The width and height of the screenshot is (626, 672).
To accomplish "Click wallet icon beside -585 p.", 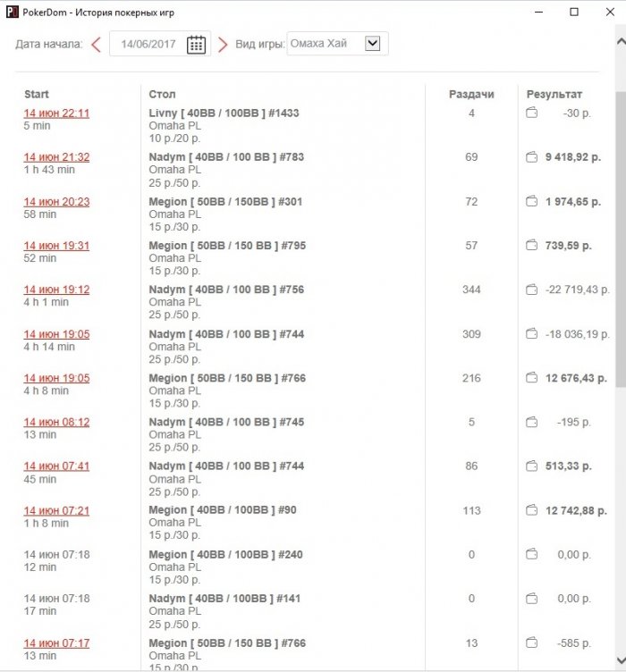I will coord(532,643).
